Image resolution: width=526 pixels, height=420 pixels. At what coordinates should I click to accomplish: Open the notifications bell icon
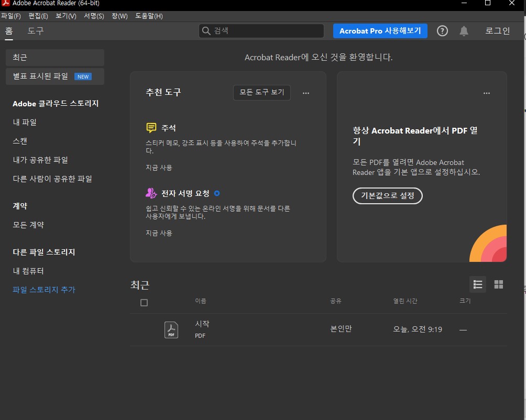(x=464, y=31)
